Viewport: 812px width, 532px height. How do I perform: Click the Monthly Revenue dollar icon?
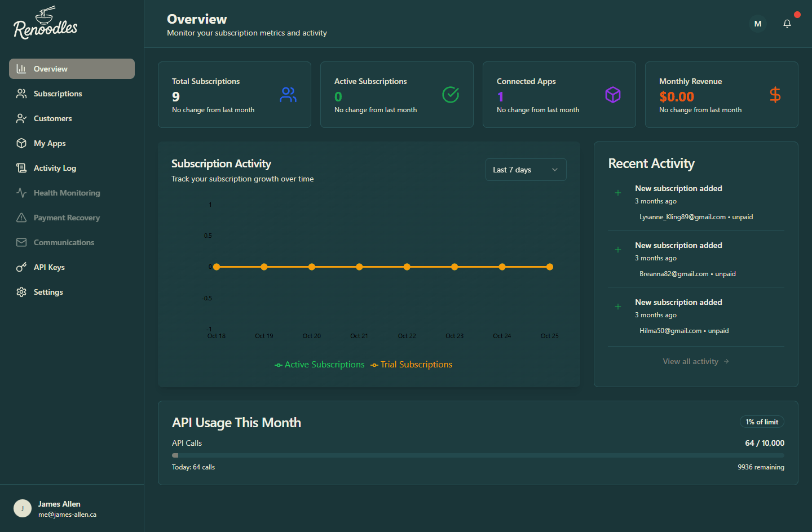[775, 95]
